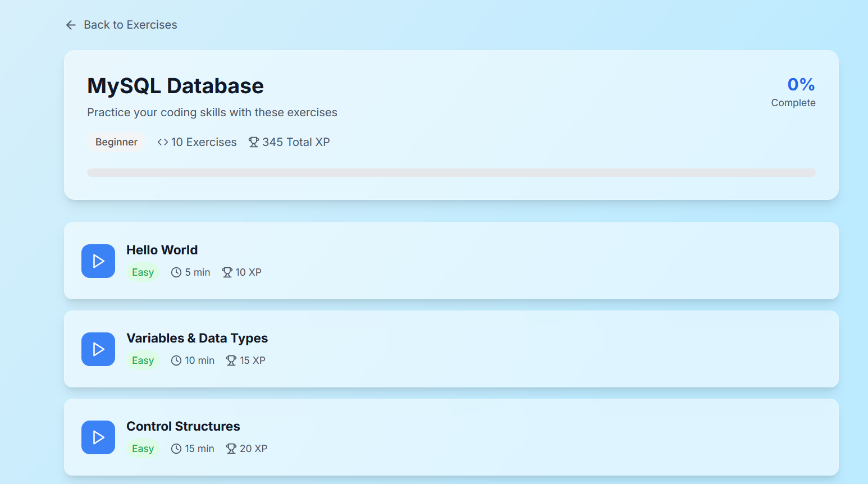Click the Beginner level badge

[x=116, y=142]
